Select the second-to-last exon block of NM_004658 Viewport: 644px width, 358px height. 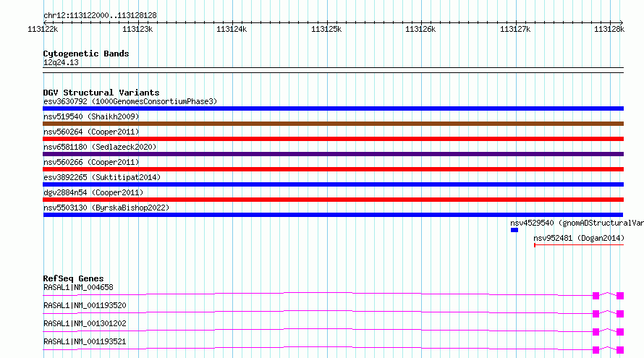(596, 296)
